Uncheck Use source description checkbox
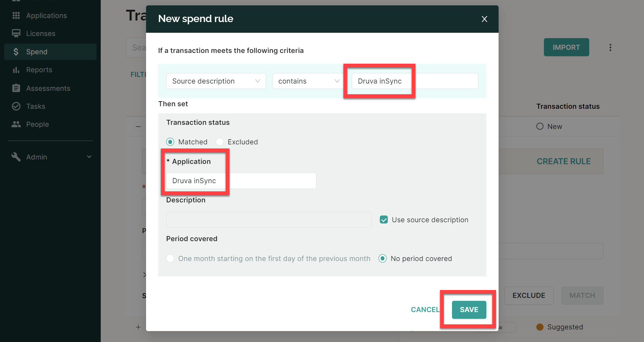This screenshot has height=342, width=644. (x=384, y=220)
